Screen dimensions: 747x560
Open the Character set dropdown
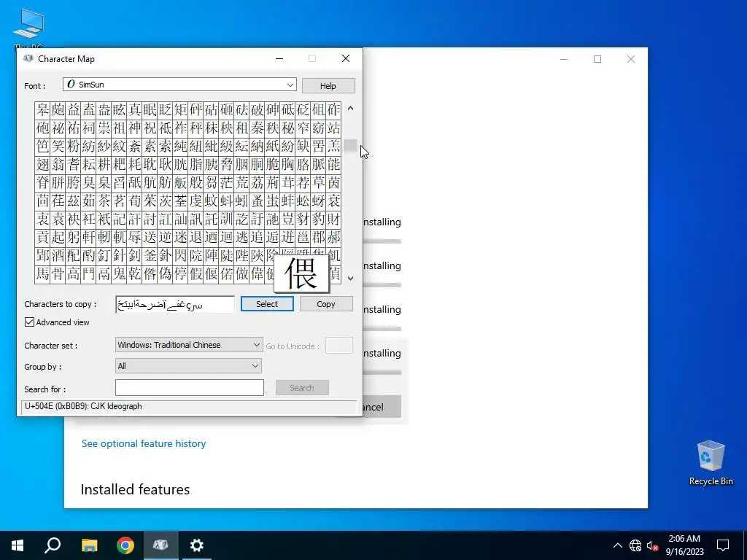(189, 345)
